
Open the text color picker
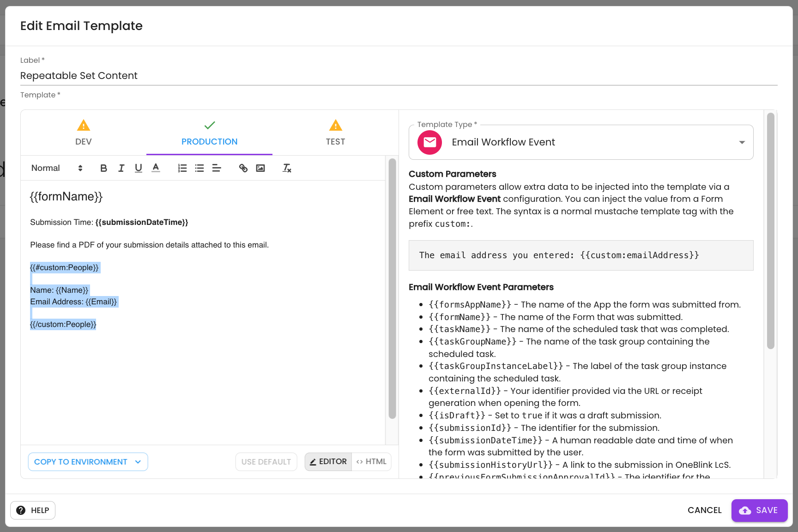[156, 168]
